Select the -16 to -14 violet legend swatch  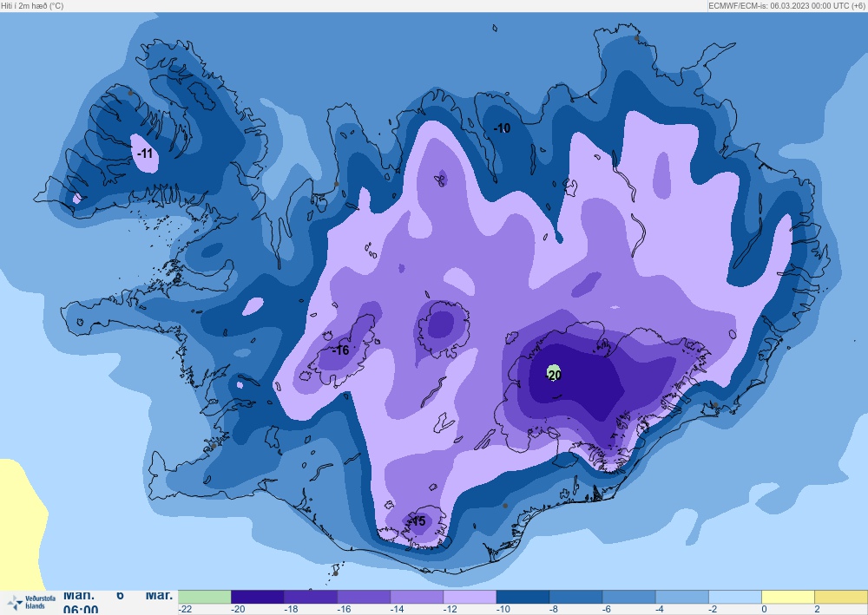(x=364, y=597)
